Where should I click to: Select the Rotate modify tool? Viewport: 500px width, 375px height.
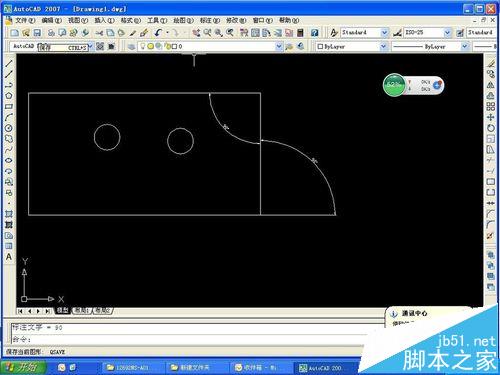(x=491, y=128)
